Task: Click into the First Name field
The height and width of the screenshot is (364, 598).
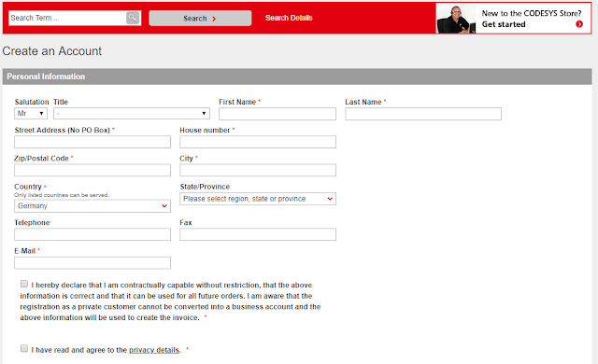Action: tap(278, 114)
